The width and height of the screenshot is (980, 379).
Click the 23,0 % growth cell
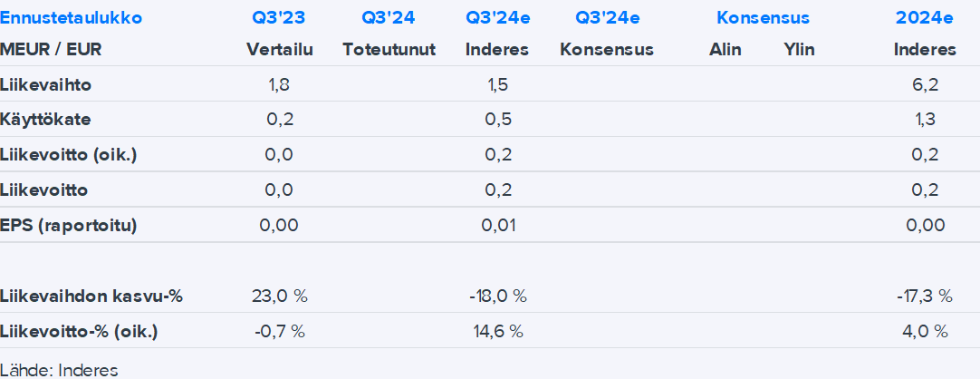point(279,296)
